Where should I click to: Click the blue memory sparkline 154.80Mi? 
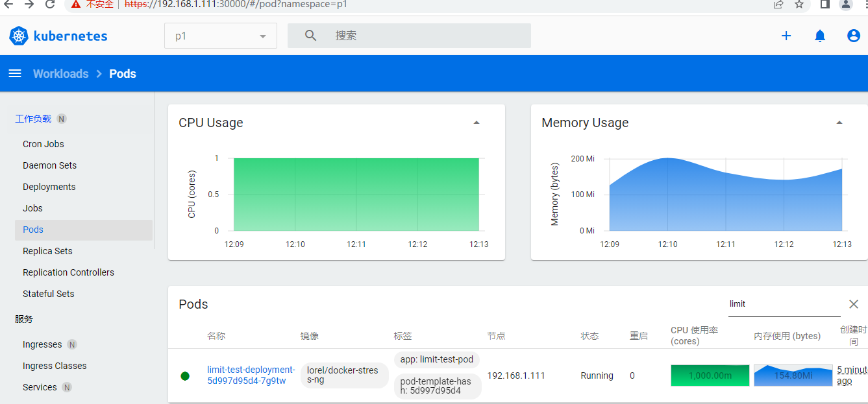click(x=793, y=375)
